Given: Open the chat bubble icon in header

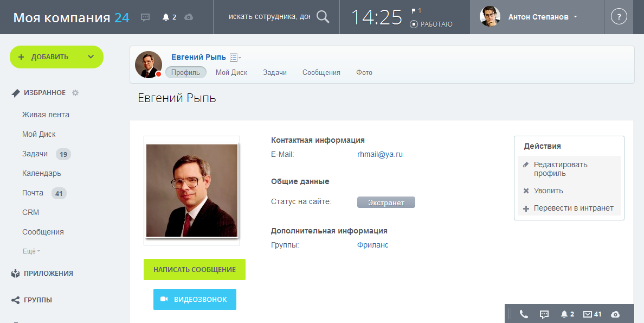Looking at the screenshot, I should tap(145, 17).
